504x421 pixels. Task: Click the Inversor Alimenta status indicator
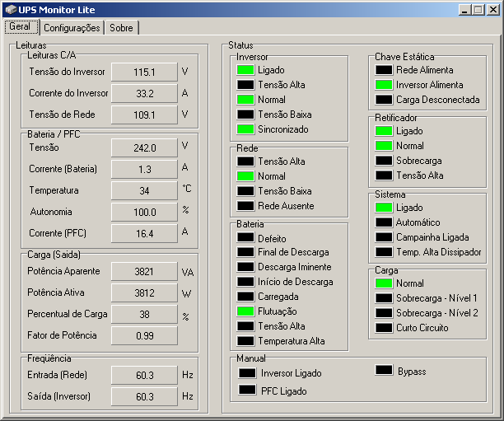tap(384, 85)
